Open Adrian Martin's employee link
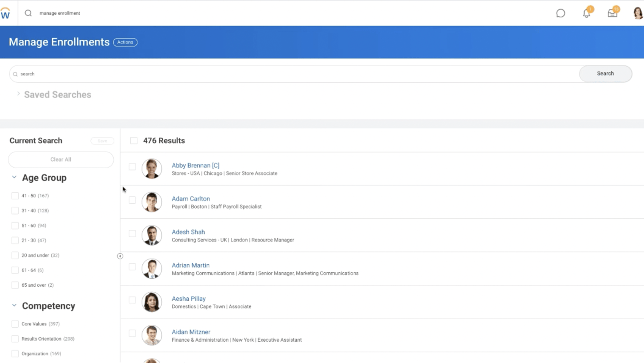Image resolution: width=644 pixels, height=364 pixels. click(x=191, y=265)
